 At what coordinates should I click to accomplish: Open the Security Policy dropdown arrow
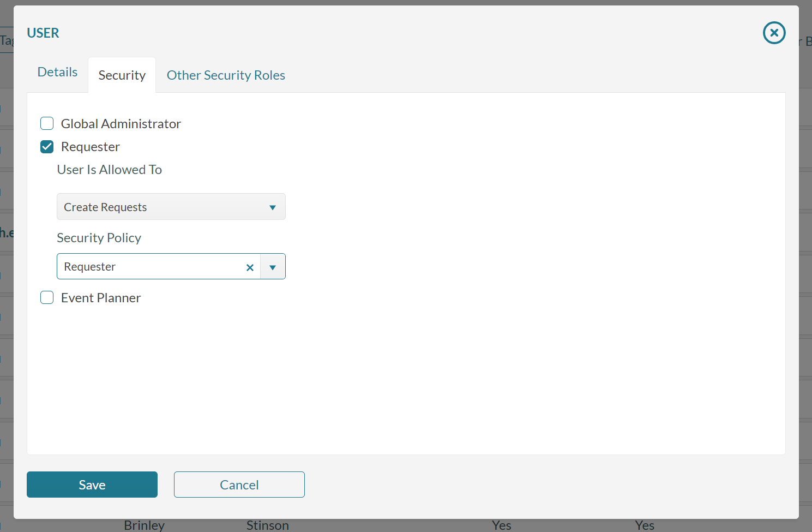pyautogui.click(x=273, y=267)
